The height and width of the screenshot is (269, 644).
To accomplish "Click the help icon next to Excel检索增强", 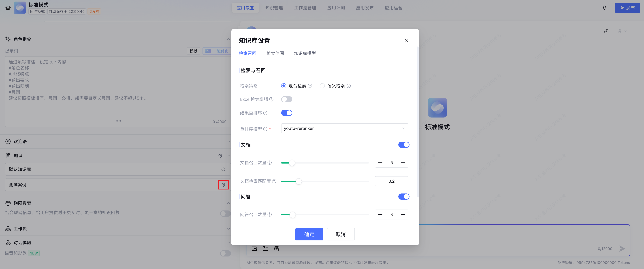I will 271,99.
